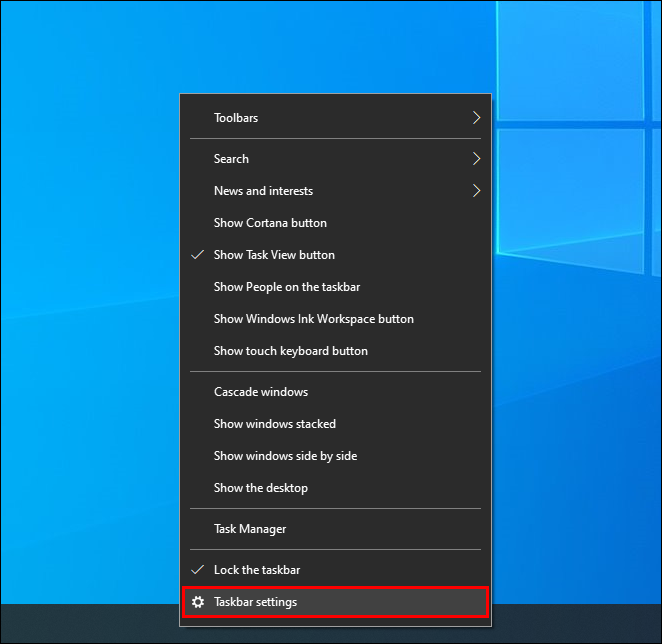Image resolution: width=662 pixels, height=644 pixels.
Task: Choose Show the desktop
Action: click(x=260, y=488)
